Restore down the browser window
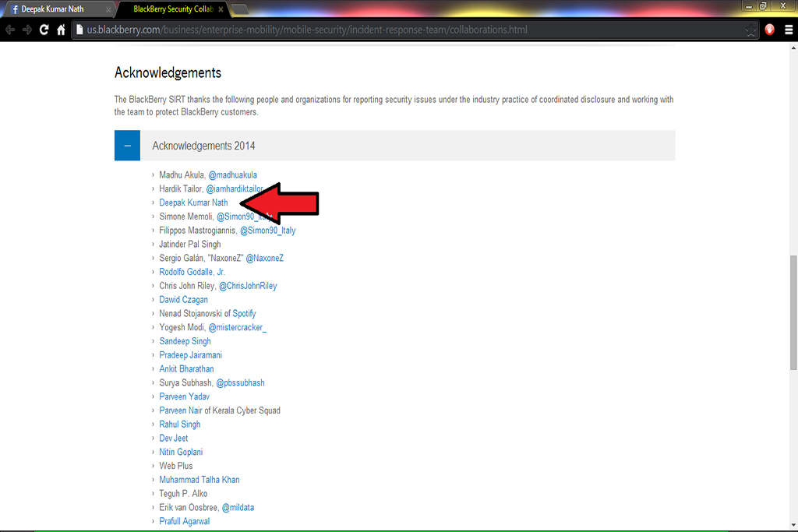 coord(762,6)
